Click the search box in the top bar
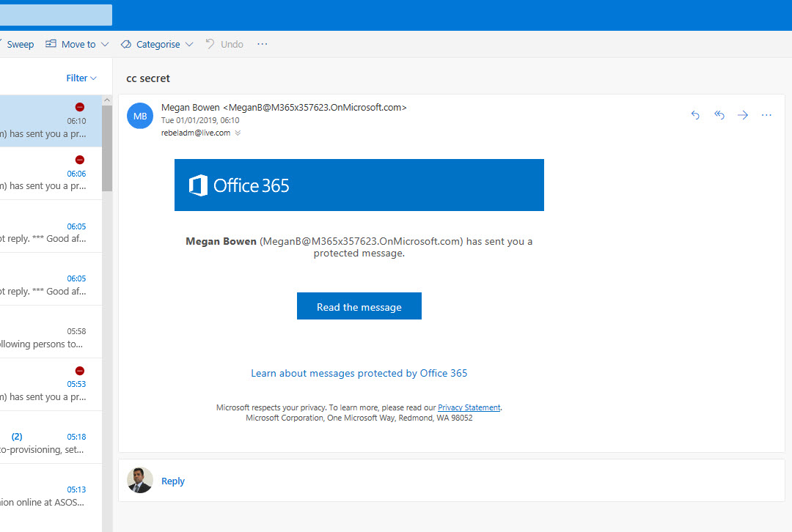The image size is (792, 532). [56, 15]
